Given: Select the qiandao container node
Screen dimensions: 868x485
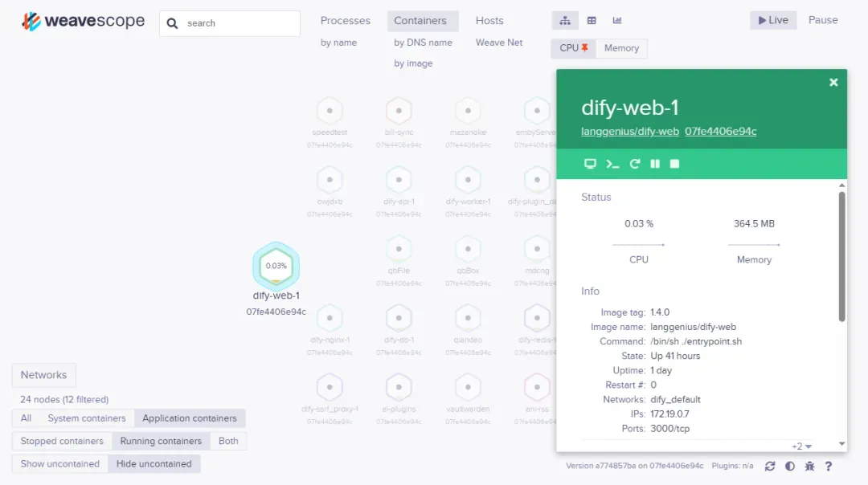Looking at the screenshot, I should click(x=468, y=318).
